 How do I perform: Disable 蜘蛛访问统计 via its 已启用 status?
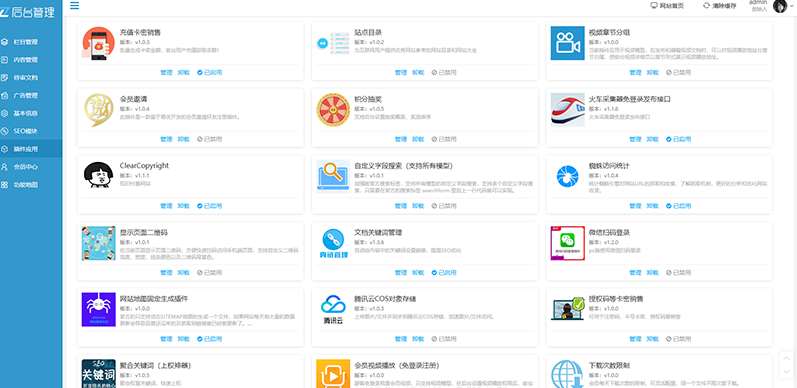point(679,206)
